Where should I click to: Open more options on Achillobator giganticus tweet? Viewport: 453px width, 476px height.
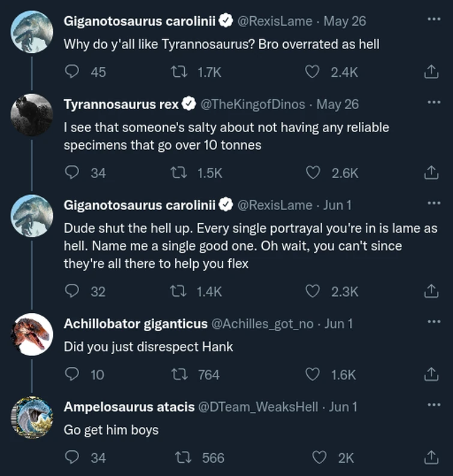(x=433, y=322)
